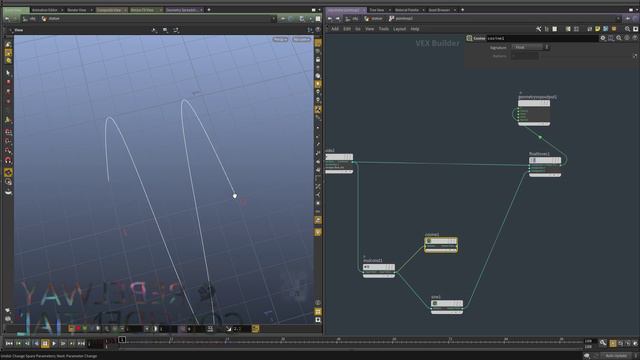Select the geometryvopglobal1 node
Image resolution: width=640 pixels, height=360 pixels.
534,112
